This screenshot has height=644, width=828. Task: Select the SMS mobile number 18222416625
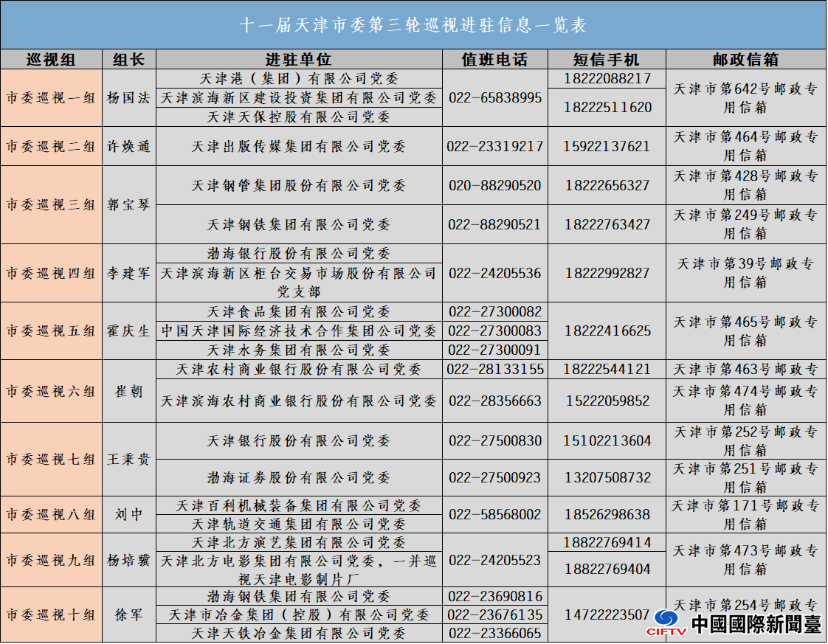coord(607,331)
